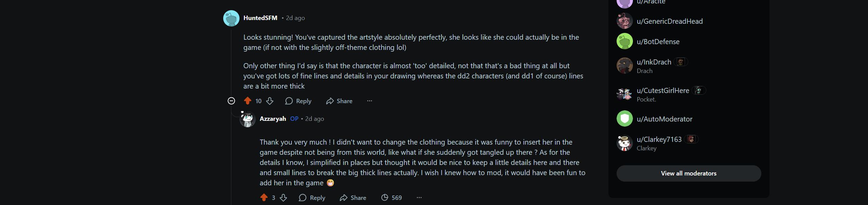Viewport: 868px width, 205px height.
Task: Open u/AutoModerator shield avatar
Action: pyautogui.click(x=624, y=119)
